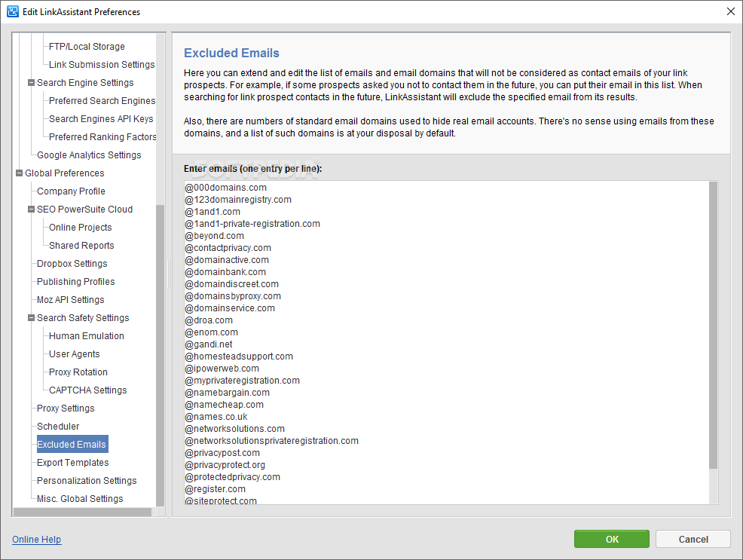Screen dimensions: 743x560
Task: Open Moz API Settings
Action: 70,299
